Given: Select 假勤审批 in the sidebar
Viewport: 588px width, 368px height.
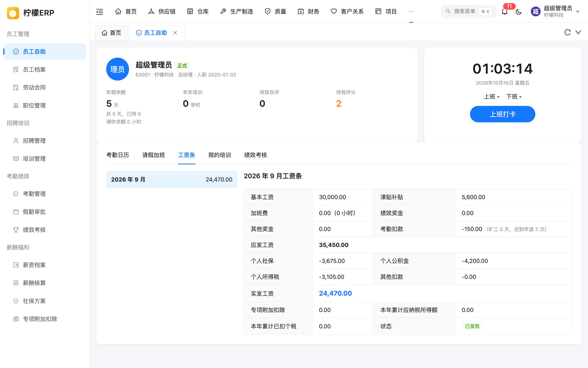Looking at the screenshot, I should (45, 212).
